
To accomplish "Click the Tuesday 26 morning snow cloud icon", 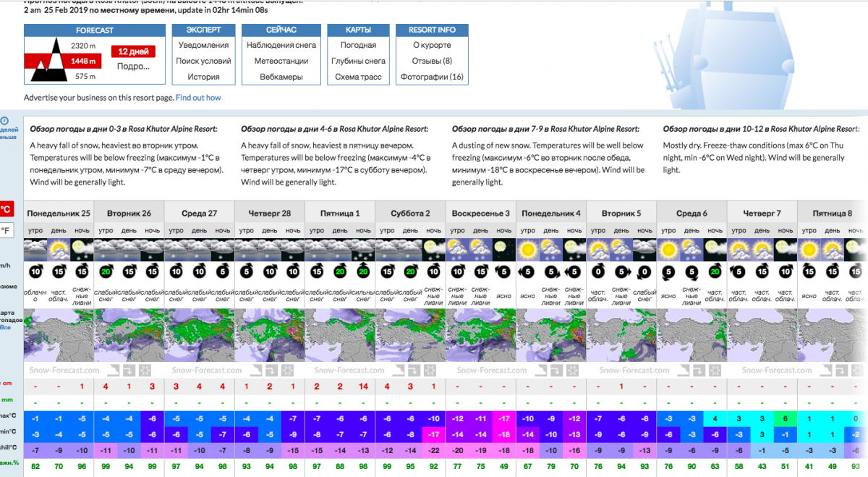I will coord(106,250).
